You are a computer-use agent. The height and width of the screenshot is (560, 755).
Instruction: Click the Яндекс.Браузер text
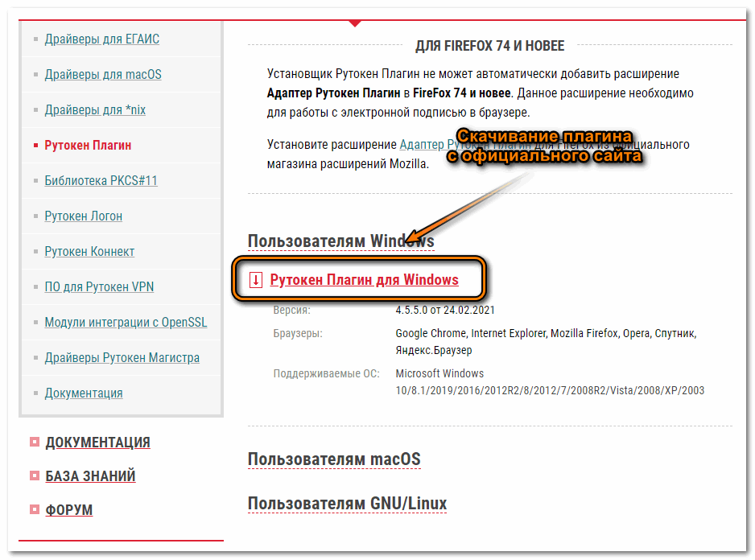click(x=434, y=350)
